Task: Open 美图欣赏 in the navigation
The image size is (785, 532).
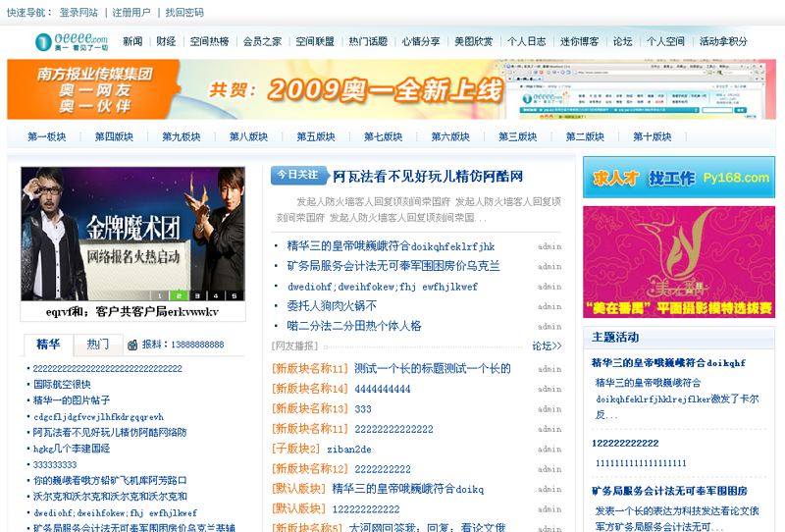Action: (x=474, y=41)
